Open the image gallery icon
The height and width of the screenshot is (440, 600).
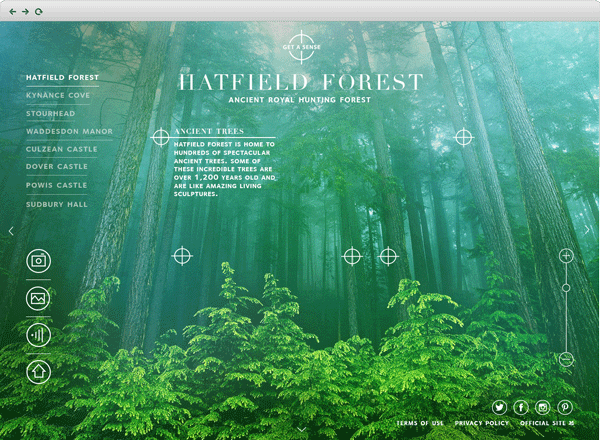point(38,298)
